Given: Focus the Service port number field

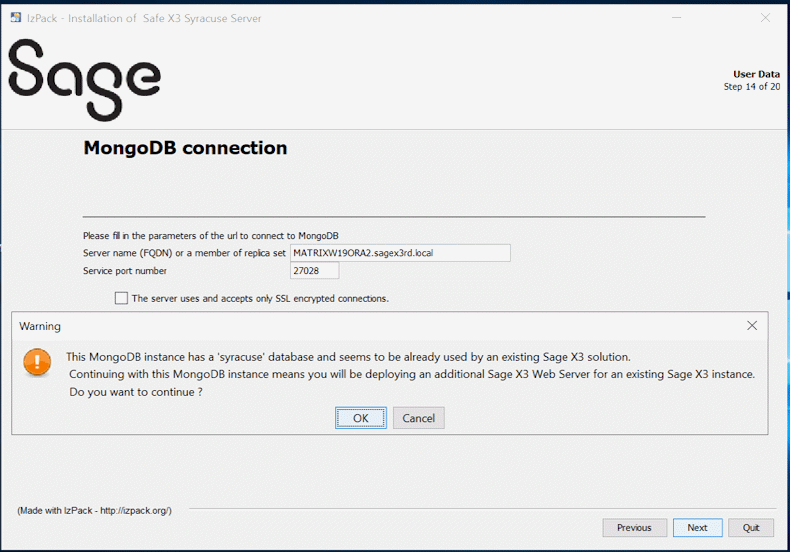Looking at the screenshot, I should 314,271.
